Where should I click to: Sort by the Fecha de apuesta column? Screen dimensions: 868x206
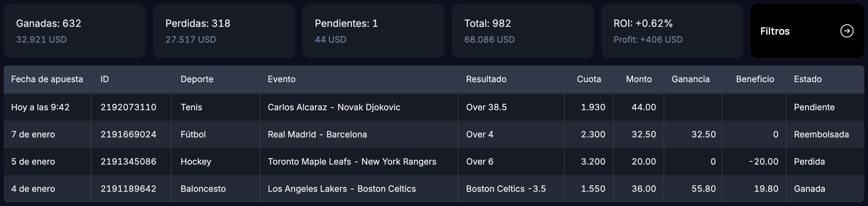(x=47, y=79)
